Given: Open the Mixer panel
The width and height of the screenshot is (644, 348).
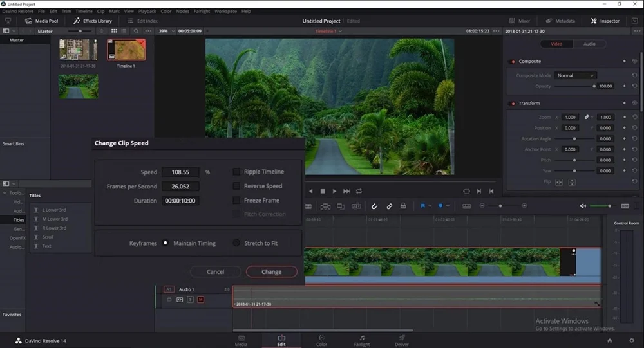Looking at the screenshot, I should pos(519,21).
